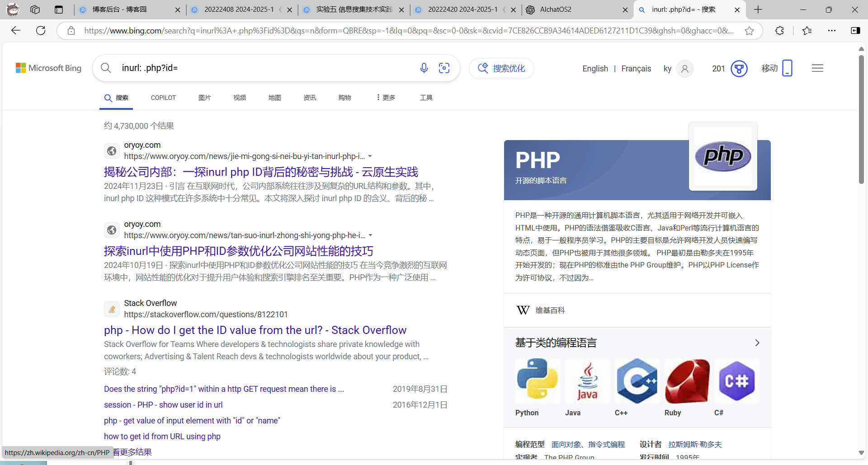Screen dimensions: 868x465
Task: Click the PHP logo thumbnail
Action: pyautogui.click(x=723, y=156)
